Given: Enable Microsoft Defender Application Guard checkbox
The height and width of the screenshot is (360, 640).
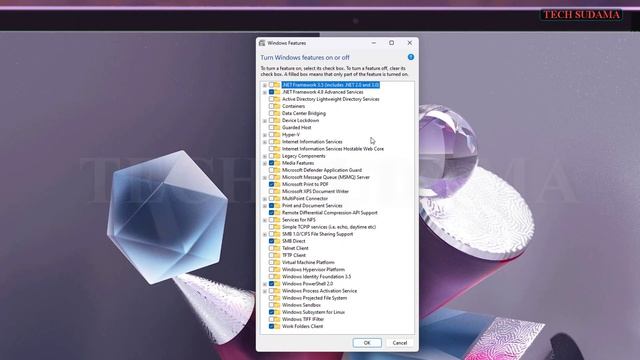Looking at the screenshot, I should click(x=271, y=170).
